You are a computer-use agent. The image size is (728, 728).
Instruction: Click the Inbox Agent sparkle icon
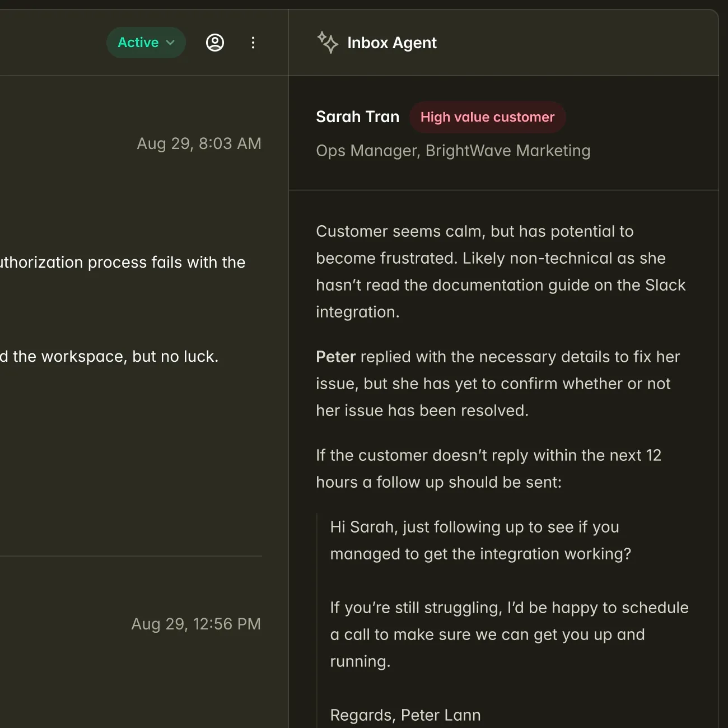coord(328,43)
